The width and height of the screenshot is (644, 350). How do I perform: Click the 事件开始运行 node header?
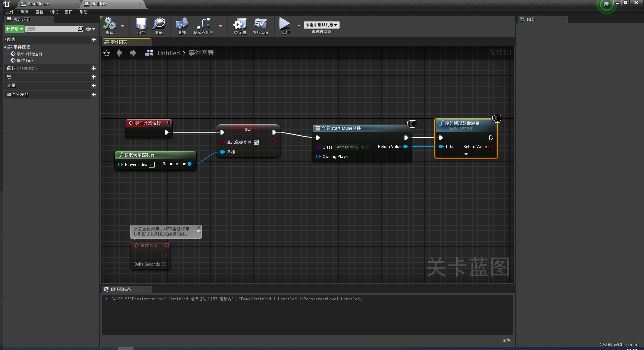149,123
